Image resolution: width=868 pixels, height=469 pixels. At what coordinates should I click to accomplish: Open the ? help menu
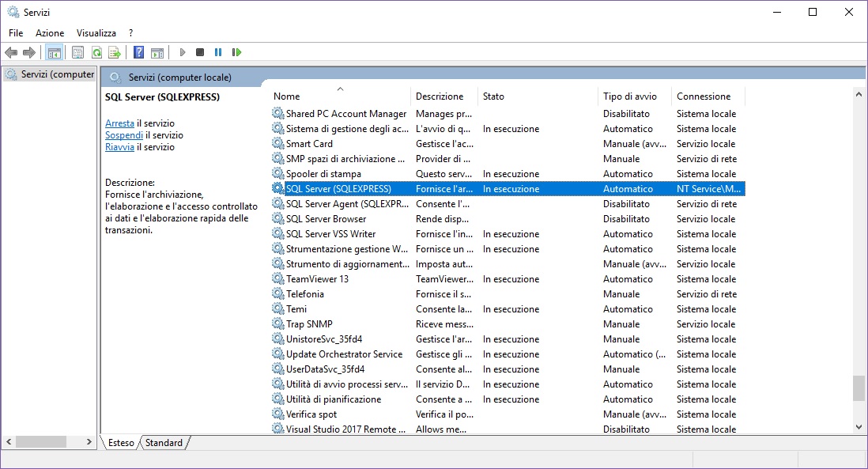coord(130,33)
